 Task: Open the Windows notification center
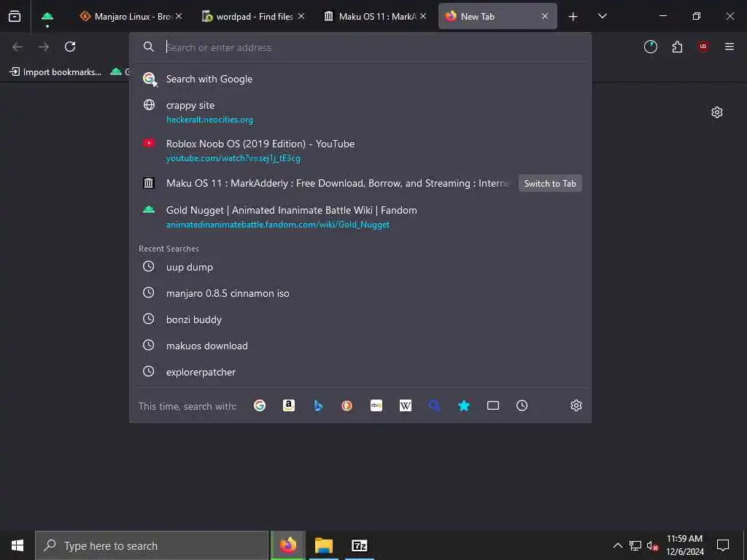pyautogui.click(x=723, y=545)
